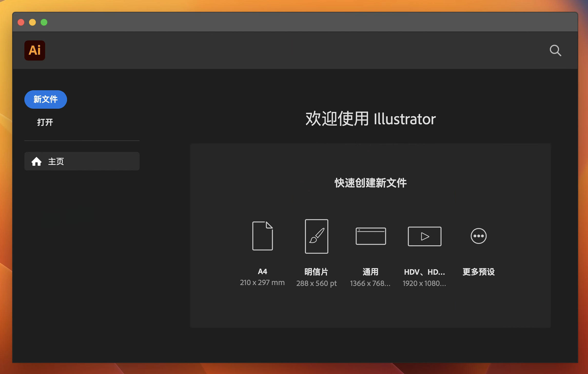Maximize the window with green button
This screenshot has width=588, height=374.
click(44, 22)
